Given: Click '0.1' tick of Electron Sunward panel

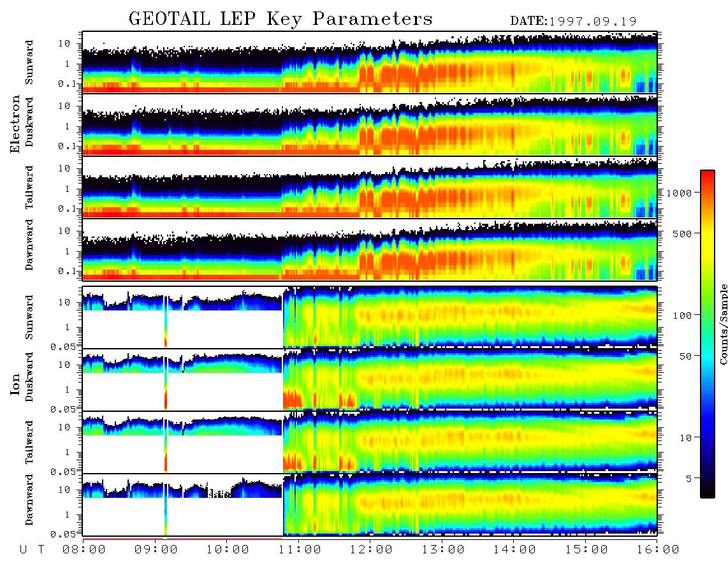Looking at the screenshot, I should [66, 84].
